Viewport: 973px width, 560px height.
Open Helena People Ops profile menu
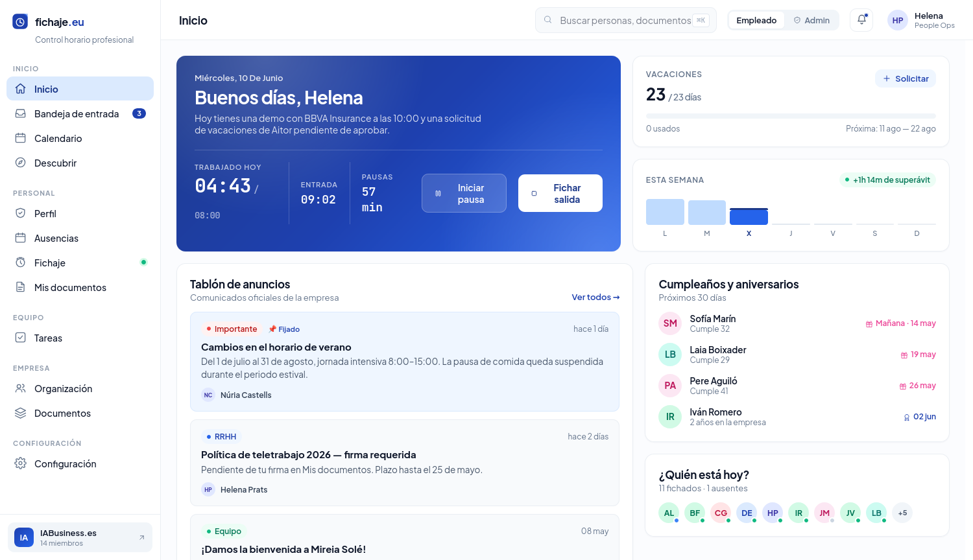pyautogui.click(x=921, y=20)
